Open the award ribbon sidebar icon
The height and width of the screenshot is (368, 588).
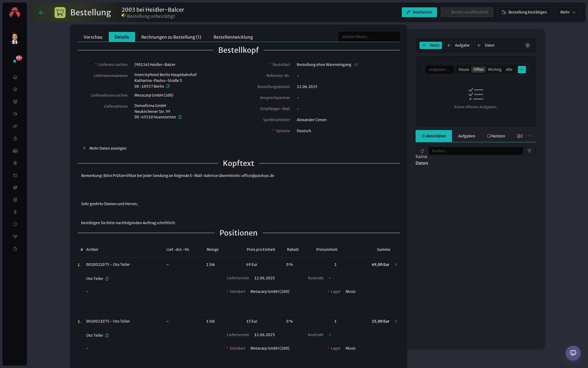point(15,163)
